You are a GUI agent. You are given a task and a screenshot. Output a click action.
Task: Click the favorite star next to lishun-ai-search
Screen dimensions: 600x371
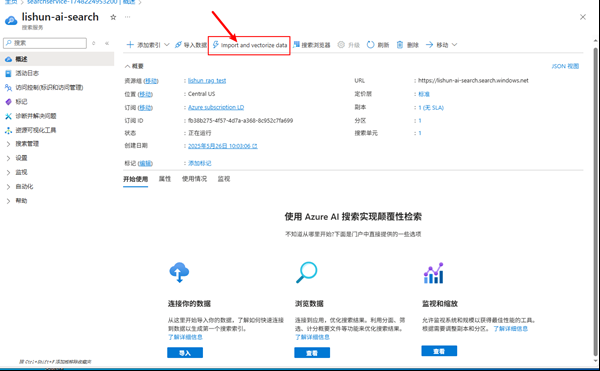113,17
